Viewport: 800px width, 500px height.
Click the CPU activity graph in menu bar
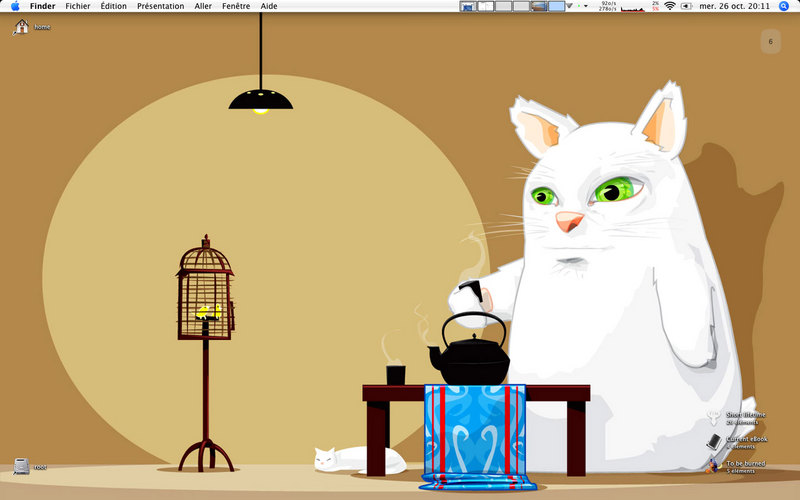[x=632, y=7]
